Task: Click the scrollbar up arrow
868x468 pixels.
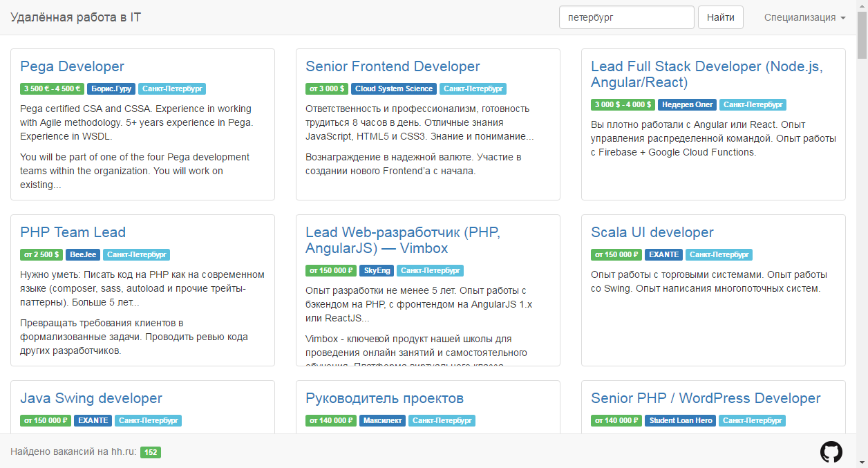Action: (862, 5)
